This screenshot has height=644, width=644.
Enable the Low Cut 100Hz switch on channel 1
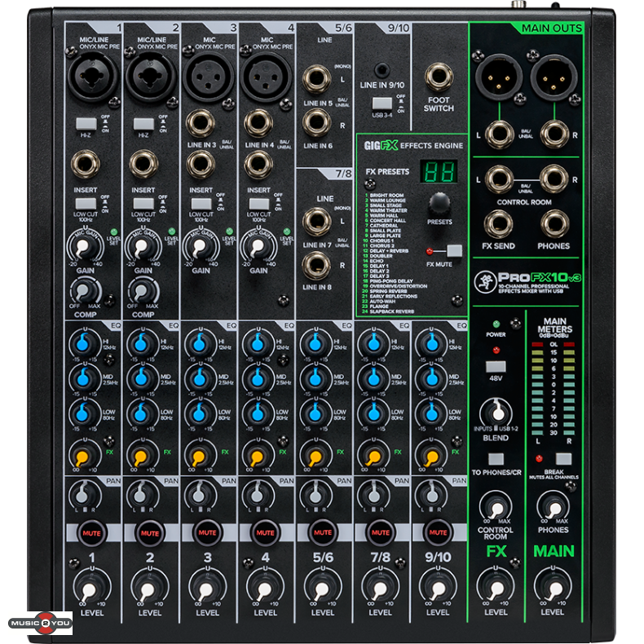[86, 204]
